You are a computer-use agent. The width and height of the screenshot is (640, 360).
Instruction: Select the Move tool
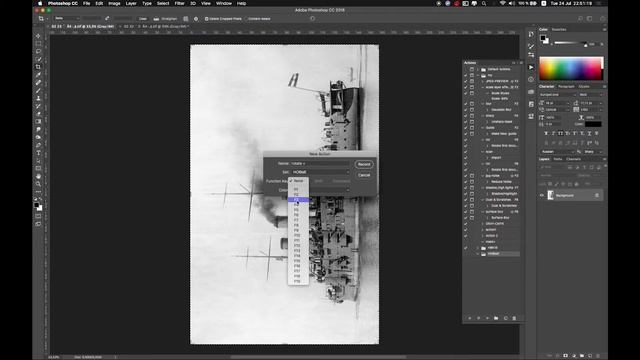[x=38, y=36]
